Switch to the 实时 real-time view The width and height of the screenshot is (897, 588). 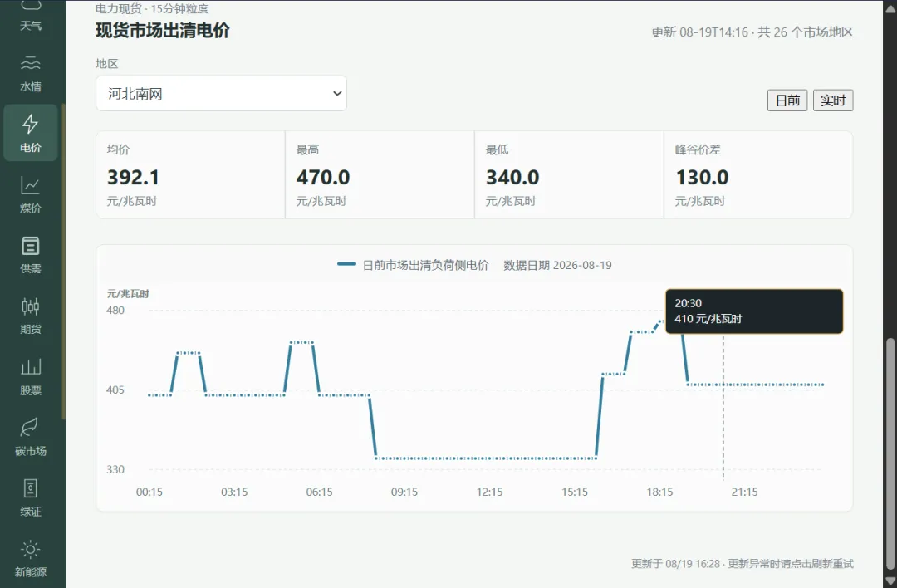[833, 100]
